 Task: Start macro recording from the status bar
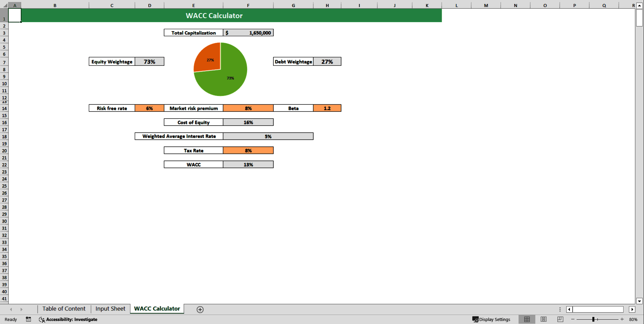coord(28,319)
